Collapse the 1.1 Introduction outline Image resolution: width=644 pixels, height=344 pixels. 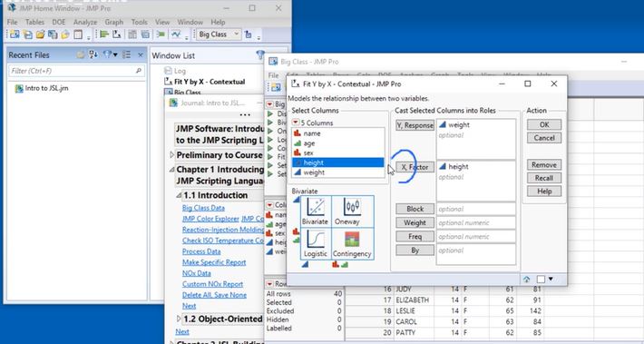[179, 195]
